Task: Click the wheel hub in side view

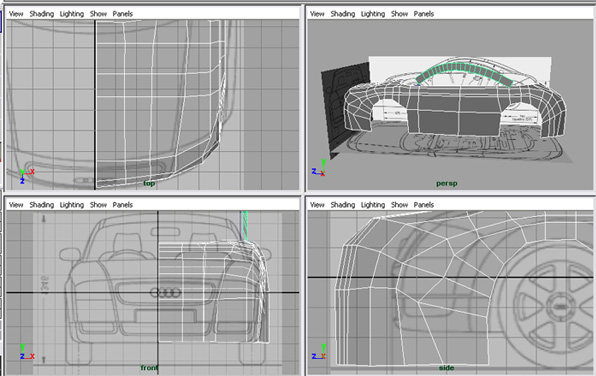Action: click(x=559, y=306)
